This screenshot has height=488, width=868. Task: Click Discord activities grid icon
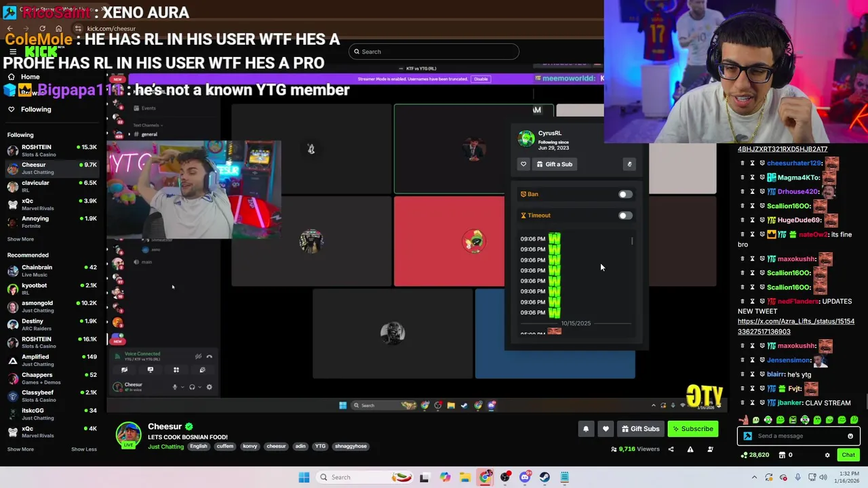tap(176, 369)
